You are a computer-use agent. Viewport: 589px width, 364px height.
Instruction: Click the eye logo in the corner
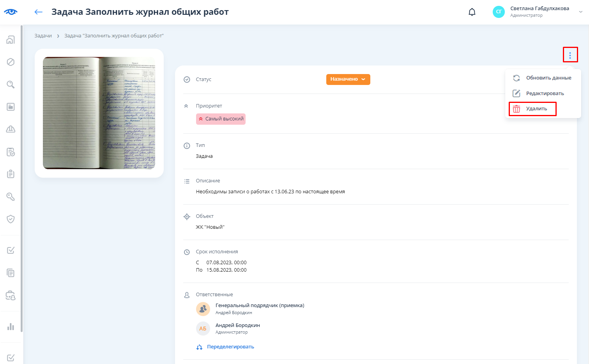click(11, 12)
